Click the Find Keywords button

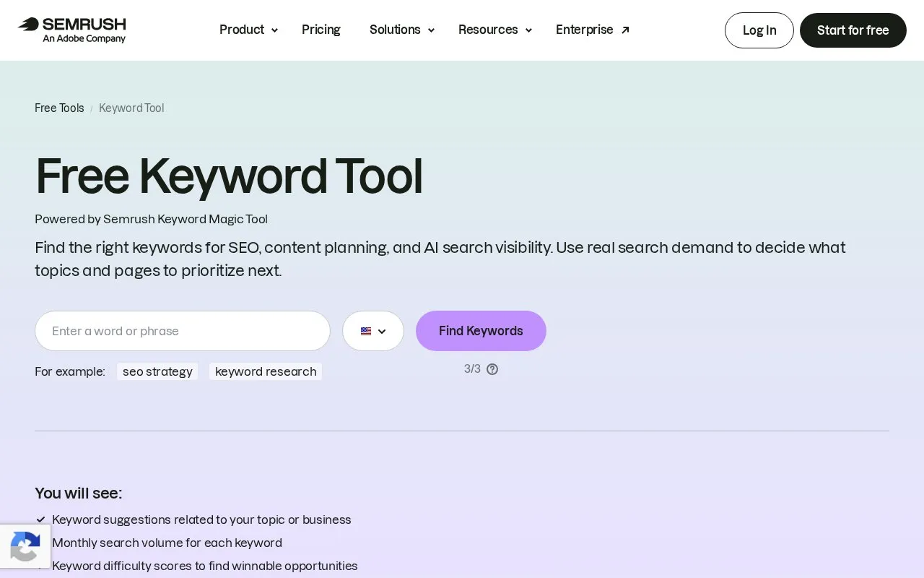481,331
